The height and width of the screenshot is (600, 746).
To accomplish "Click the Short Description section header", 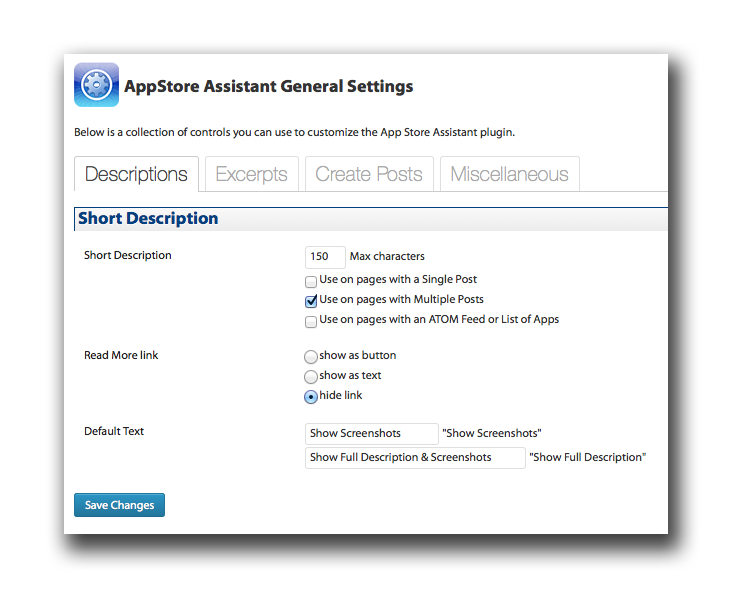I will (x=371, y=219).
